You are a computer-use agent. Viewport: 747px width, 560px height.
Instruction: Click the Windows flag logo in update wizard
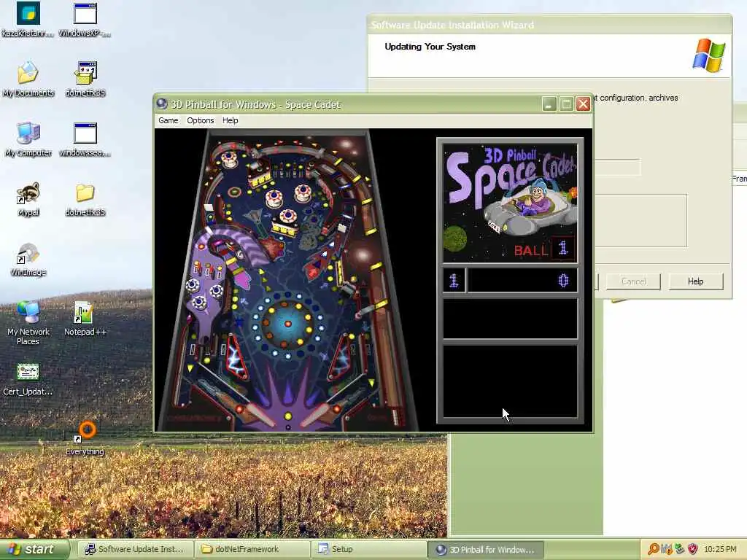[x=709, y=55]
